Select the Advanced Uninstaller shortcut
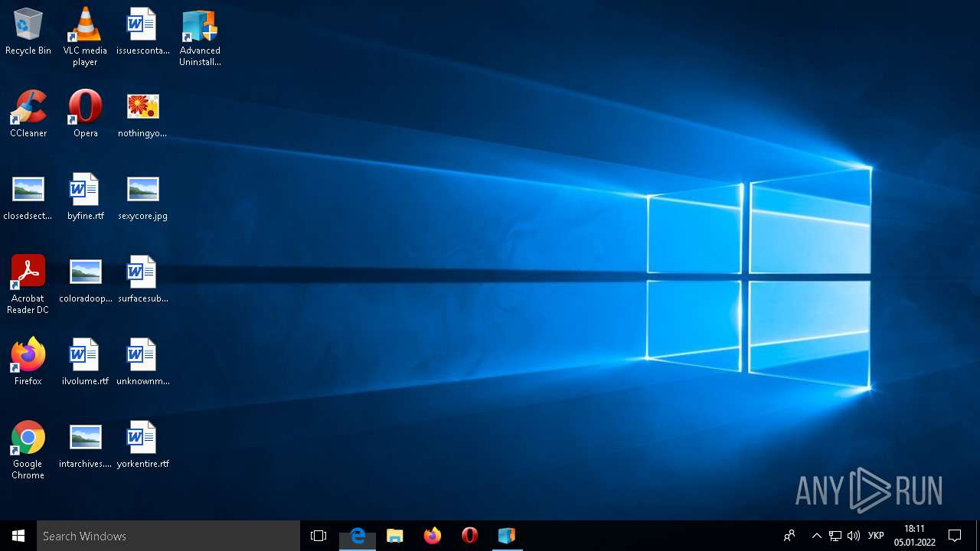The height and width of the screenshot is (551, 980). coord(200,37)
